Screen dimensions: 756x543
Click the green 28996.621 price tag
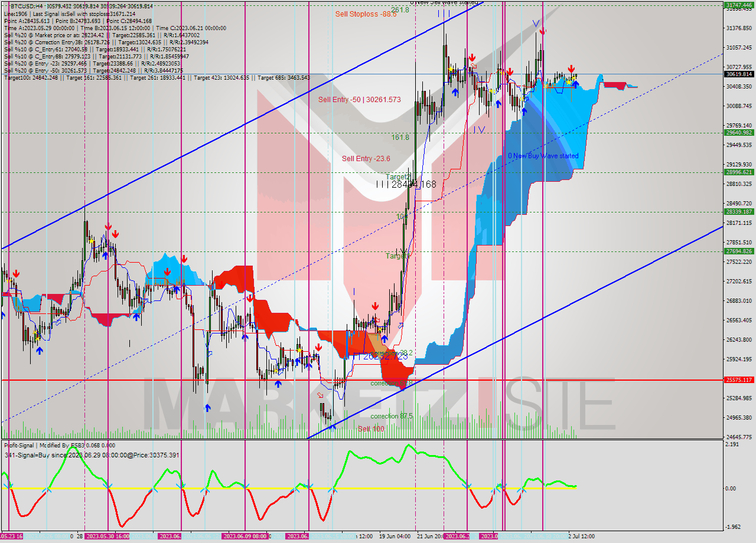click(738, 172)
